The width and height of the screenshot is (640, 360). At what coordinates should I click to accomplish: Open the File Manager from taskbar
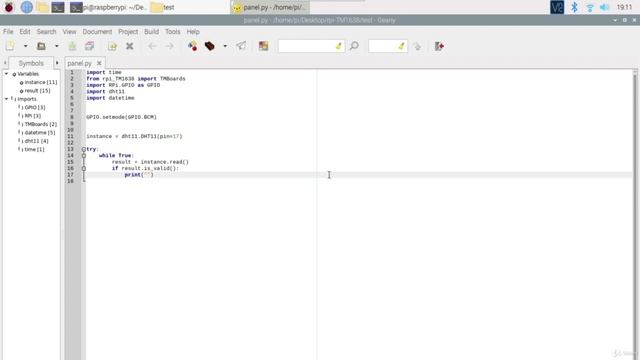coord(42,7)
